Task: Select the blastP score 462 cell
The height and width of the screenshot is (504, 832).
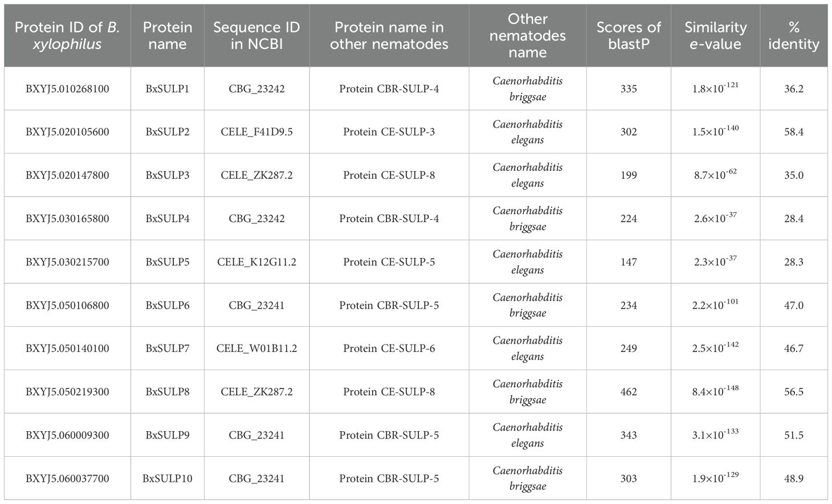Action: coord(629,392)
